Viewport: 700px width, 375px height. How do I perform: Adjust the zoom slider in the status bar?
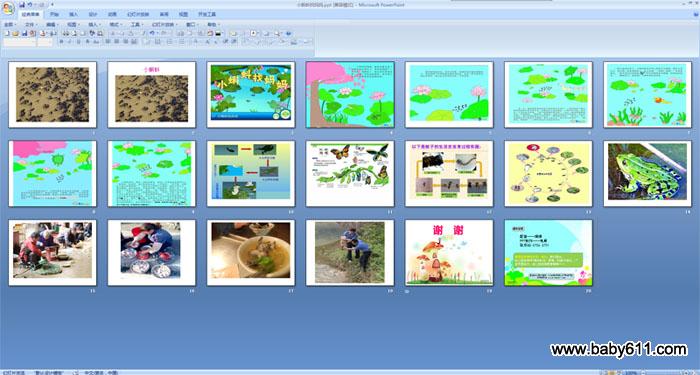pos(665,372)
